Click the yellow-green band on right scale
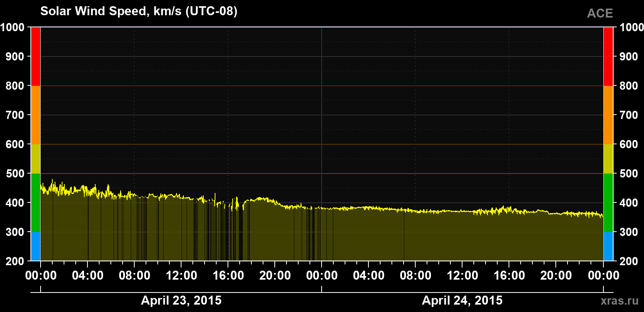This screenshot has height=312, width=644. coord(608,159)
